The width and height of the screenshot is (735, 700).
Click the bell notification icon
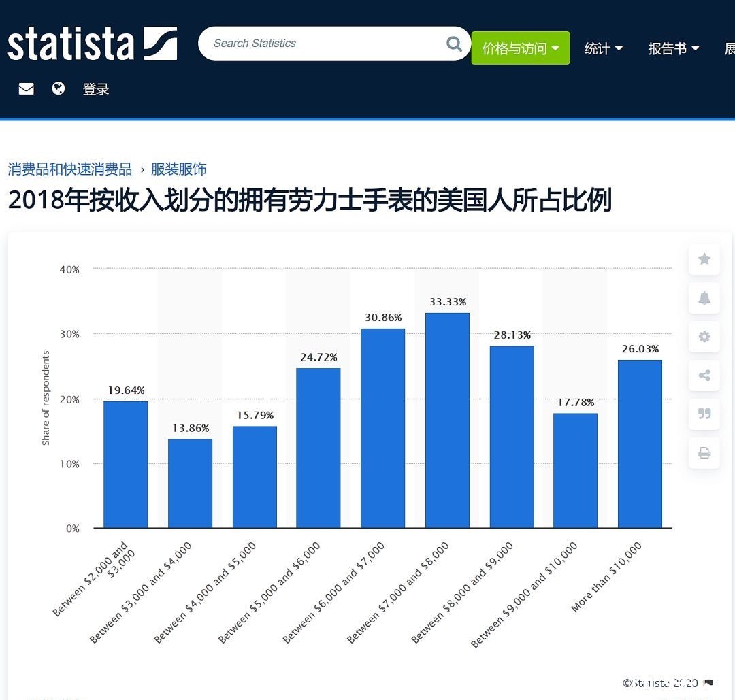(704, 298)
